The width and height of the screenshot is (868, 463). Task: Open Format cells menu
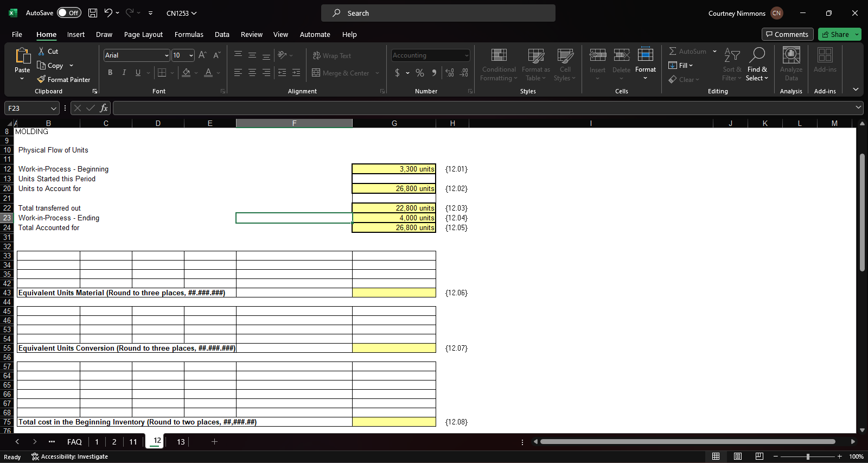pos(646,65)
